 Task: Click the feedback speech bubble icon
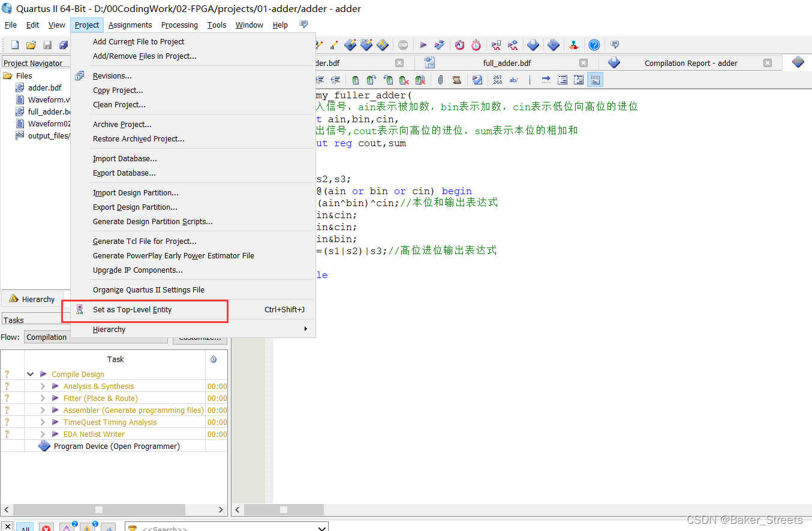tap(615, 45)
